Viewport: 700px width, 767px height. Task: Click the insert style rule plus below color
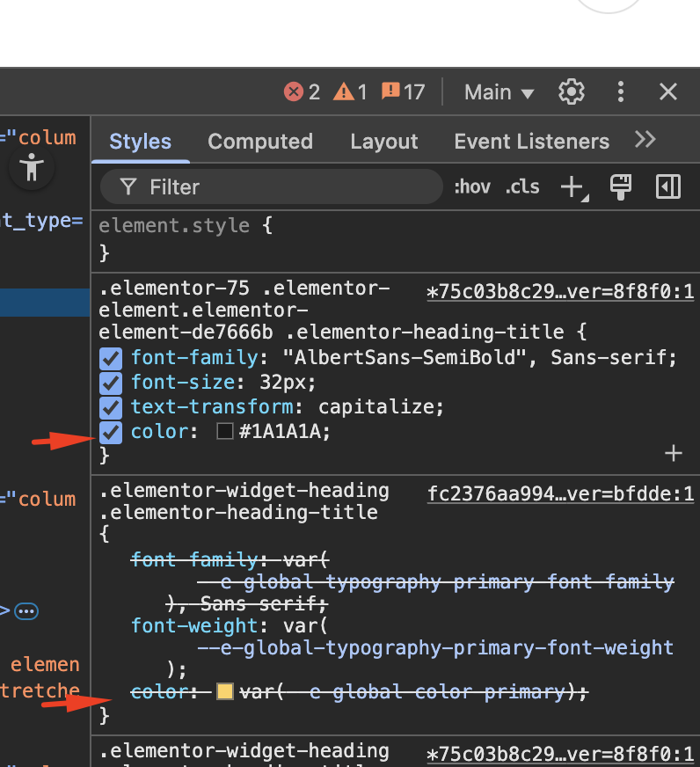[673, 454]
